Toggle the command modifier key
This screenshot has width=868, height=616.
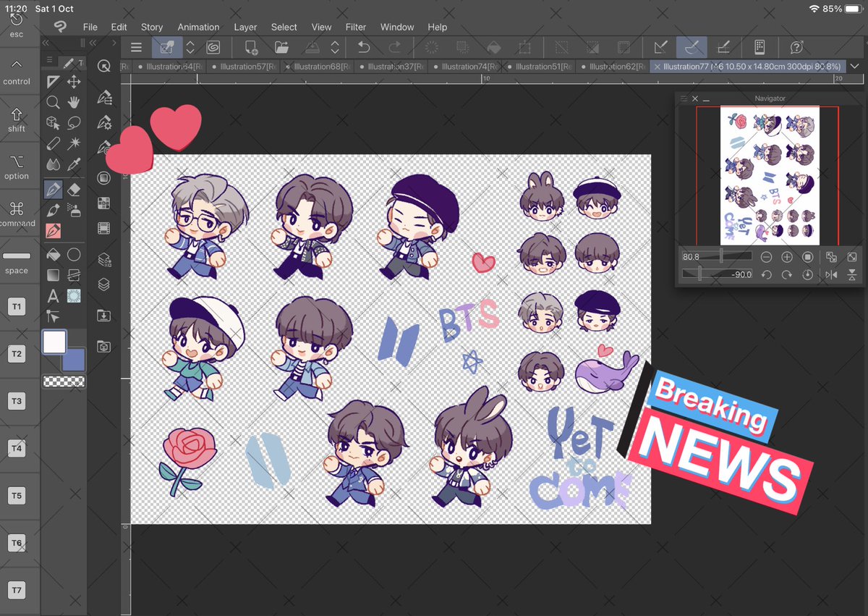pyautogui.click(x=17, y=214)
